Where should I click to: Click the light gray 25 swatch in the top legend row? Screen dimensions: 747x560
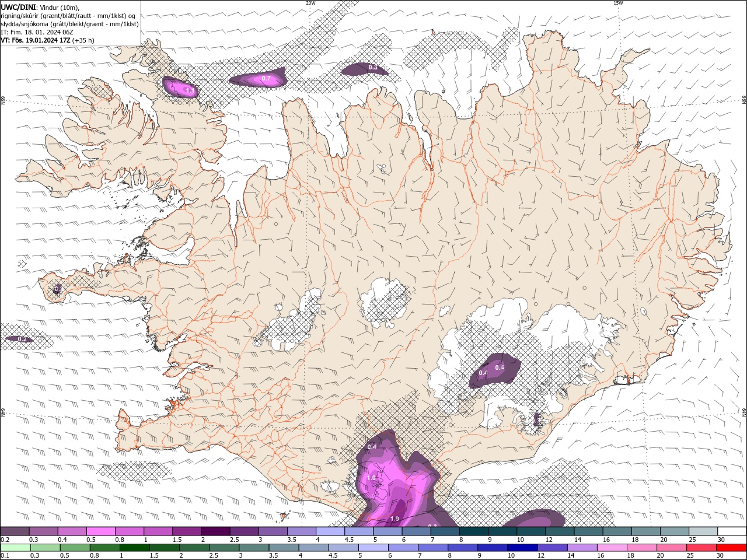click(x=704, y=531)
